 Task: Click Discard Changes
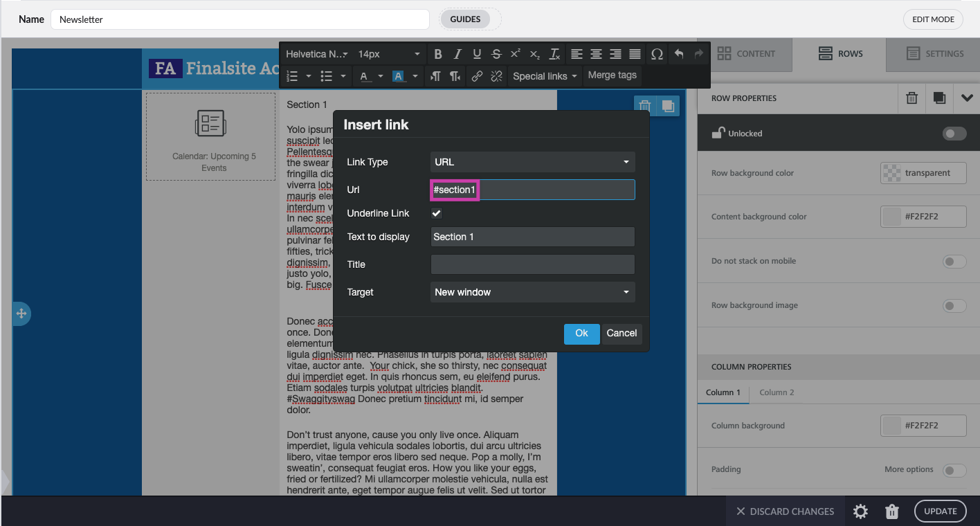[x=785, y=511]
